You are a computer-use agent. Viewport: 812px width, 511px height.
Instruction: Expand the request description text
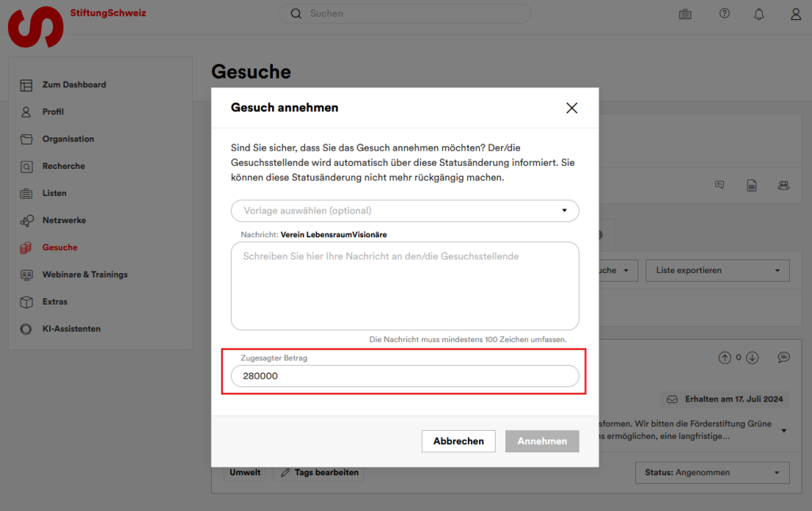coord(784,431)
